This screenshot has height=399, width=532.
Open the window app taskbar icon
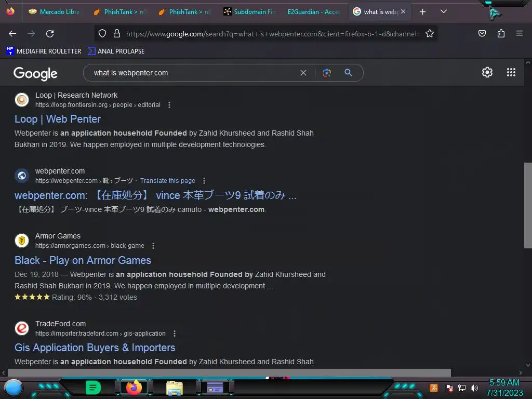click(x=215, y=388)
